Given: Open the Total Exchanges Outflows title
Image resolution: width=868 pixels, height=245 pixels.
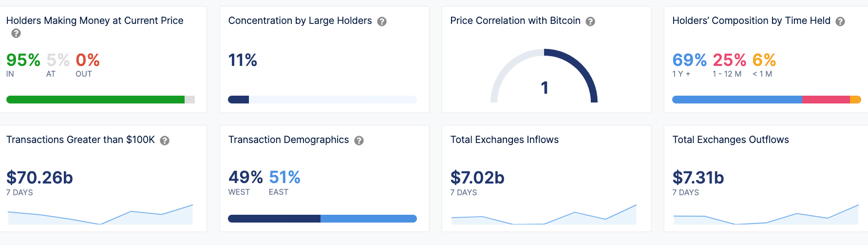Looking at the screenshot, I should (x=730, y=140).
